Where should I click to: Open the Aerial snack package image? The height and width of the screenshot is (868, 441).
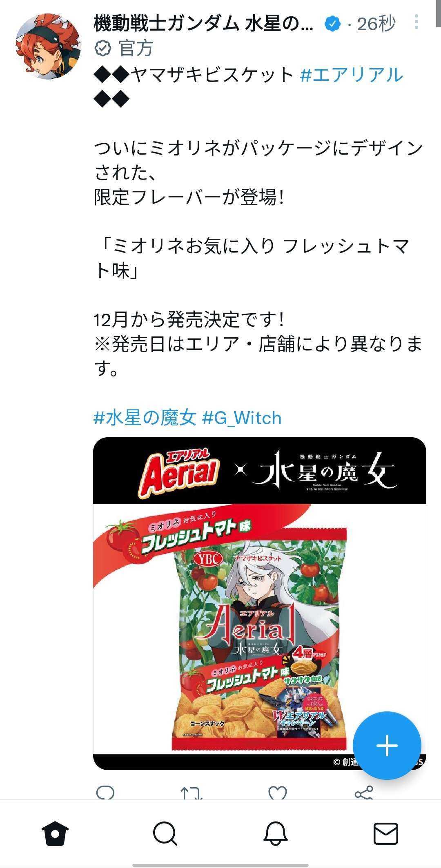tap(260, 603)
